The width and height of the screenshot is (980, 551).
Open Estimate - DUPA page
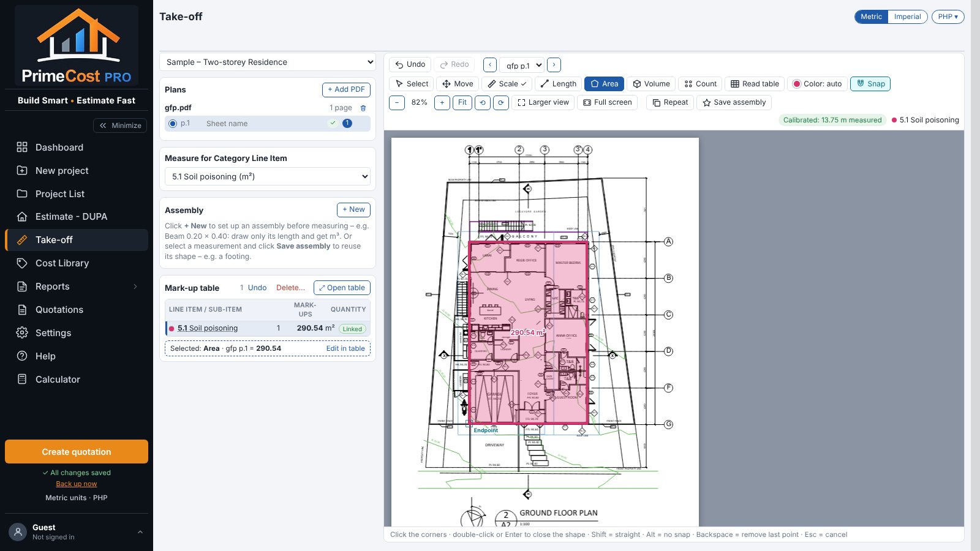77,217
